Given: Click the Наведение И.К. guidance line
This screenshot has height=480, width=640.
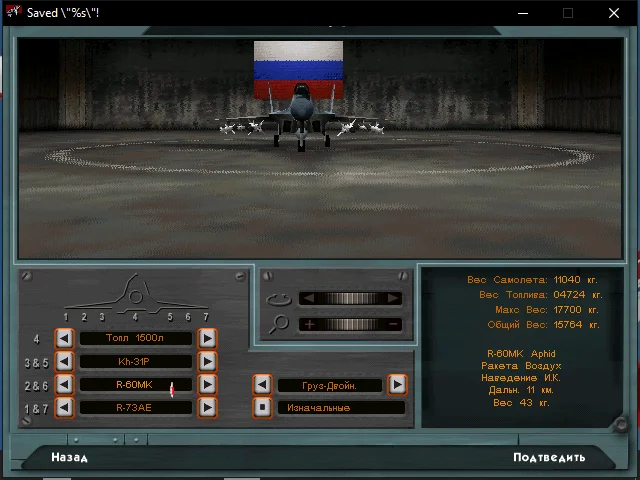Looking at the screenshot, I should pos(521,378).
